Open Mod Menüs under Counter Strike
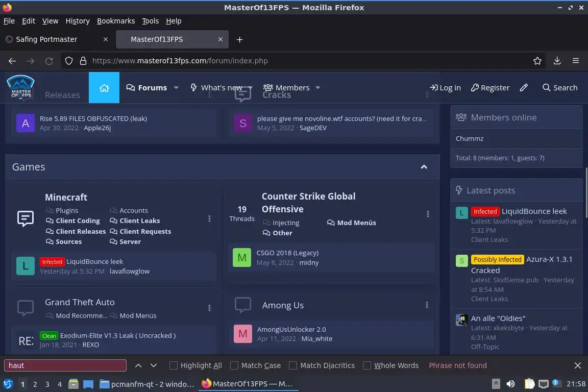588x392 pixels. 356,223
